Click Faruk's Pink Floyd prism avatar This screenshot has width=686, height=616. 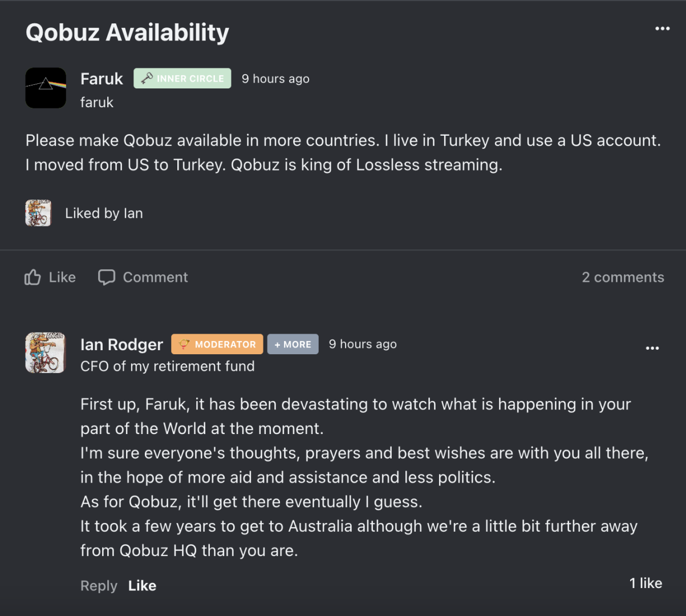[46, 88]
